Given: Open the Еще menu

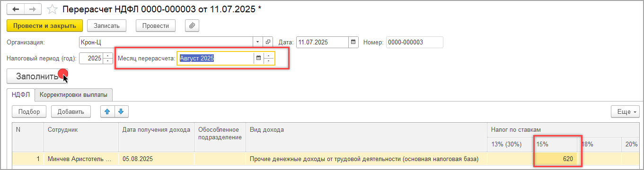Looking at the screenshot, I should click(x=626, y=112).
